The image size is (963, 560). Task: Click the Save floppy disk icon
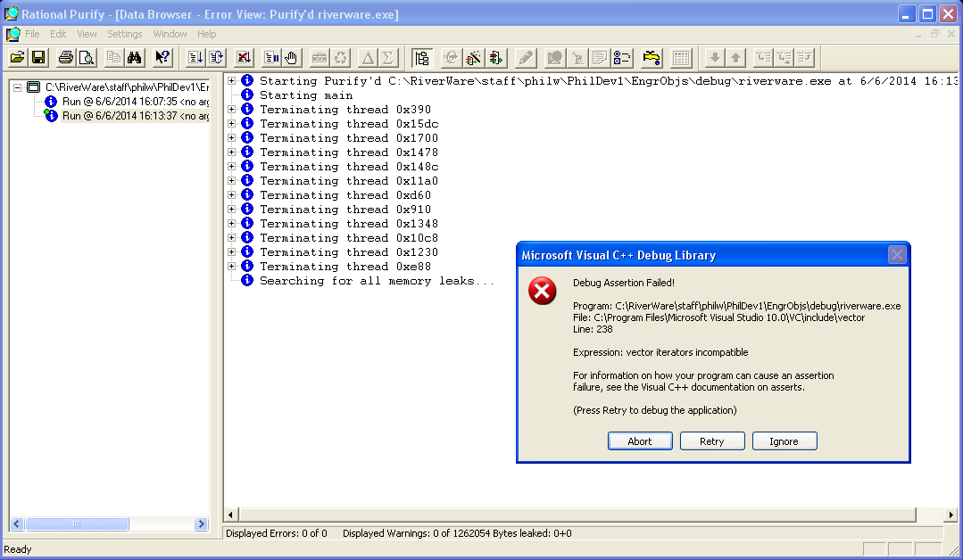tap(38, 58)
